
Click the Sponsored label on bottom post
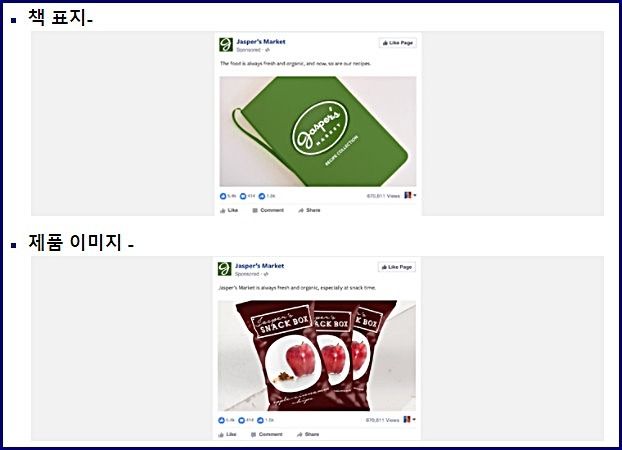[x=247, y=274]
